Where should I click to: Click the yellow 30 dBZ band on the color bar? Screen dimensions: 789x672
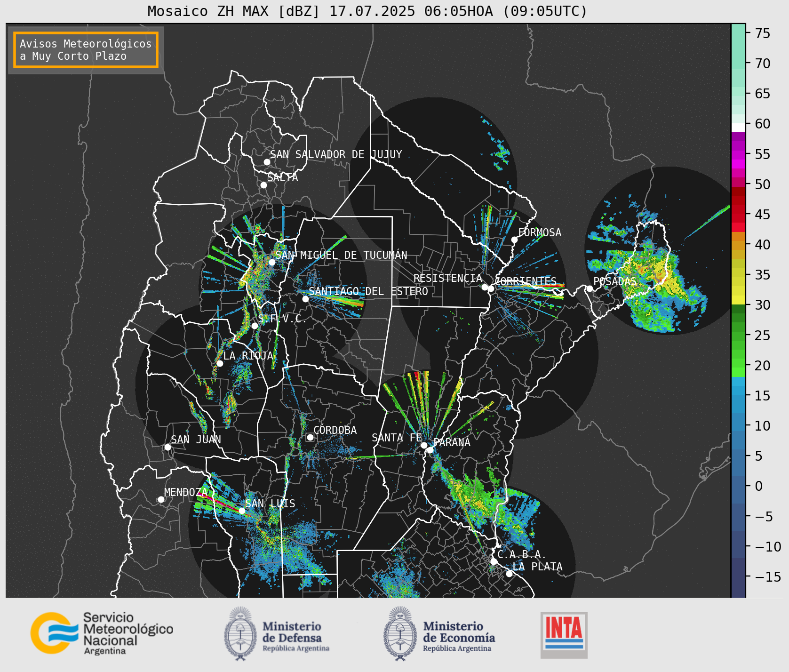click(x=738, y=300)
